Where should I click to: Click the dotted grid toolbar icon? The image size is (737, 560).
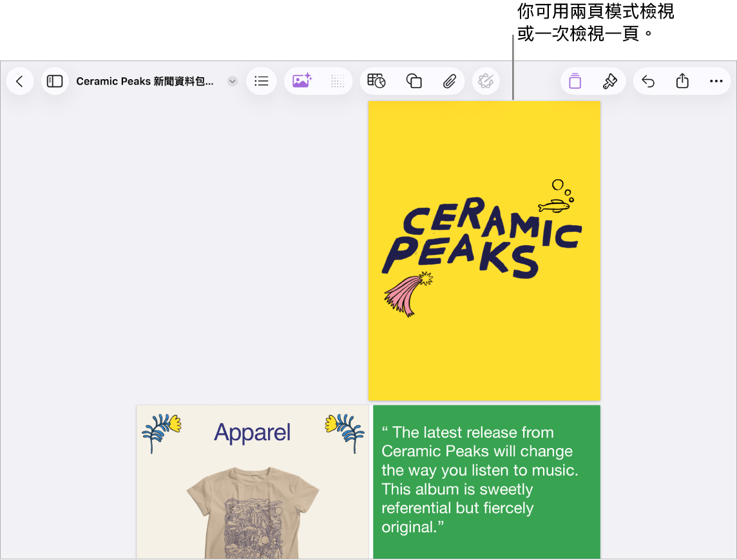coord(337,81)
